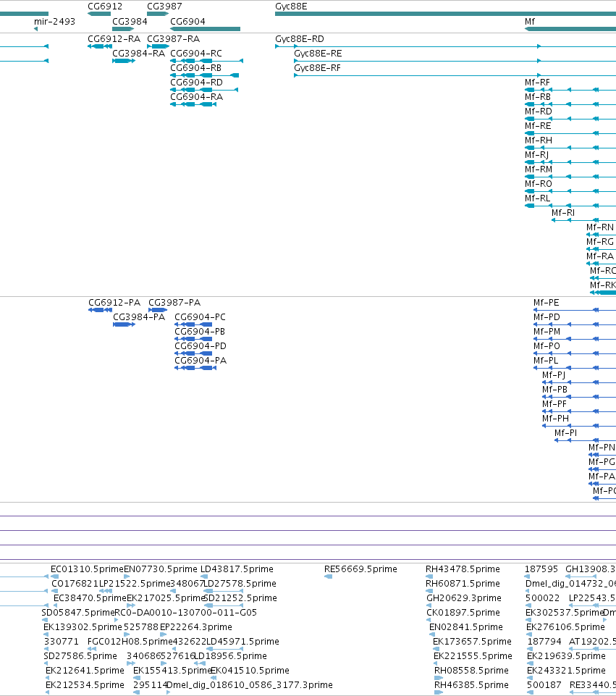The width and height of the screenshot is (616, 696).
Task: Select EST SD27586.5prime
Action: [x=80, y=656]
